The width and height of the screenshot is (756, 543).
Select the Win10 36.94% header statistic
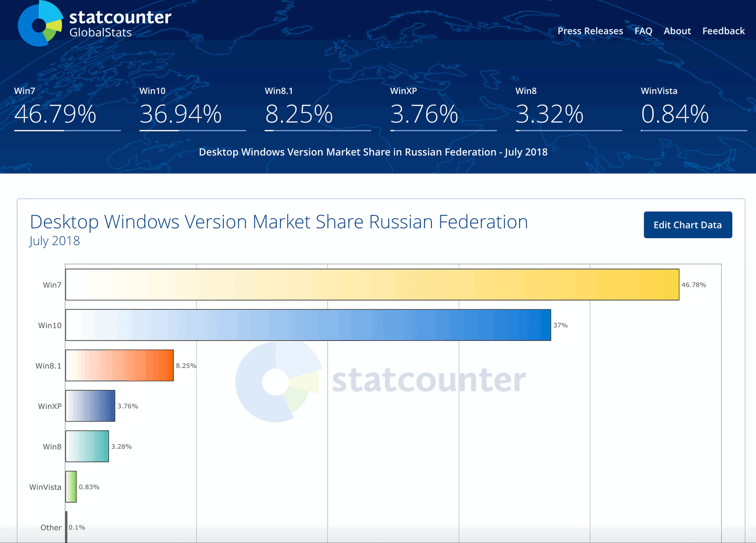click(x=193, y=108)
